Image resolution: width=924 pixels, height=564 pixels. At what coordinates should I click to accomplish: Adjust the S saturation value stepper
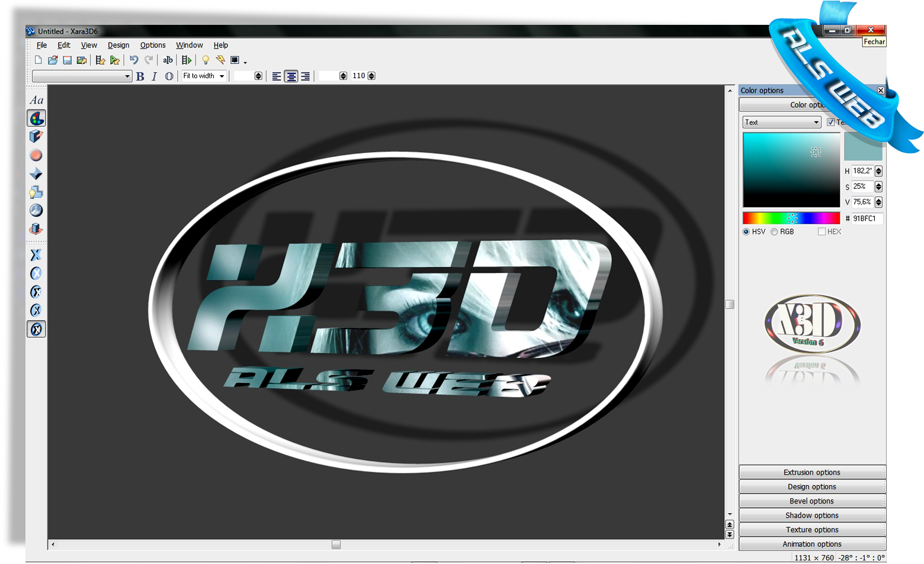pyautogui.click(x=878, y=186)
